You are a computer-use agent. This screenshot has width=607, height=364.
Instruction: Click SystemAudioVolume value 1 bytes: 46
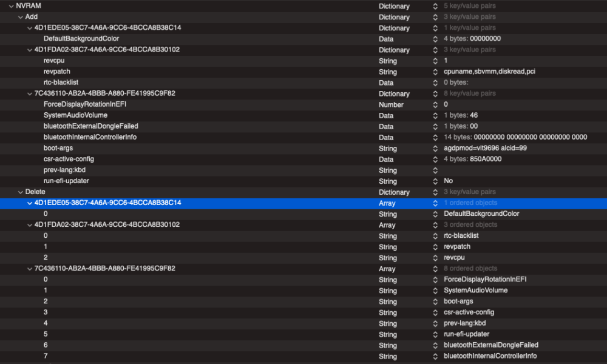point(461,115)
